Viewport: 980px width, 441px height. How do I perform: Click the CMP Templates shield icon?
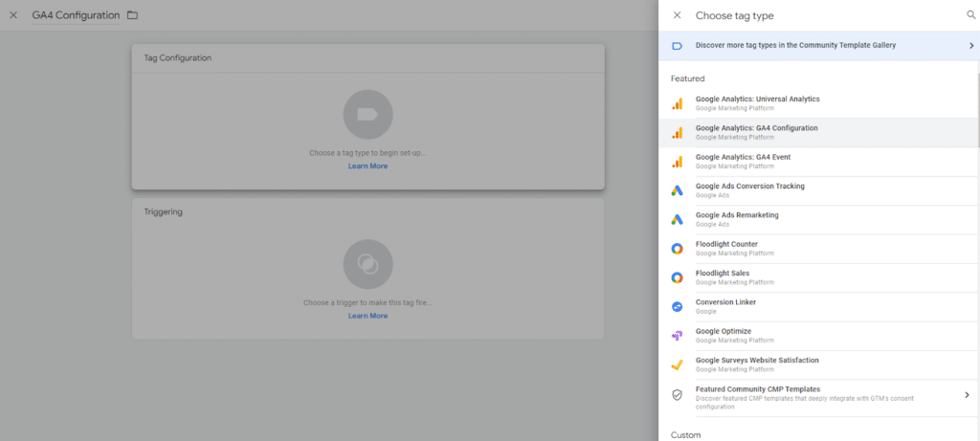pyautogui.click(x=677, y=395)
